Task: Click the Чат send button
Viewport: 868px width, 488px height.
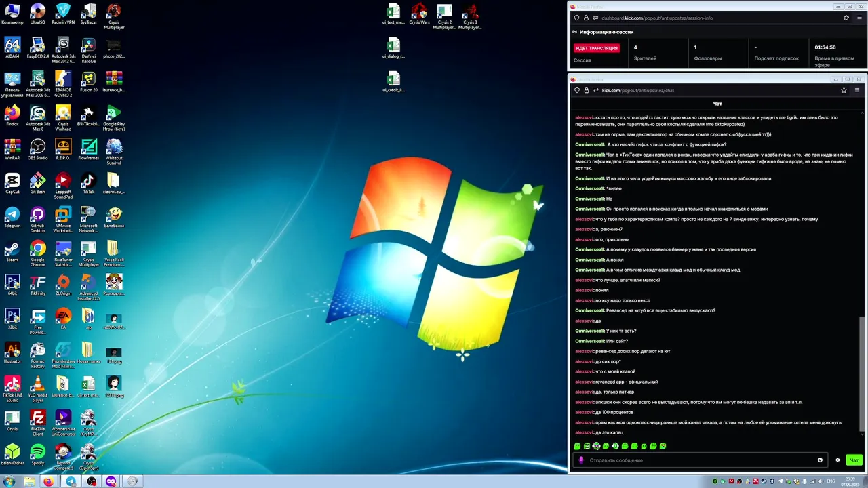Action: (x=854, y=460)
